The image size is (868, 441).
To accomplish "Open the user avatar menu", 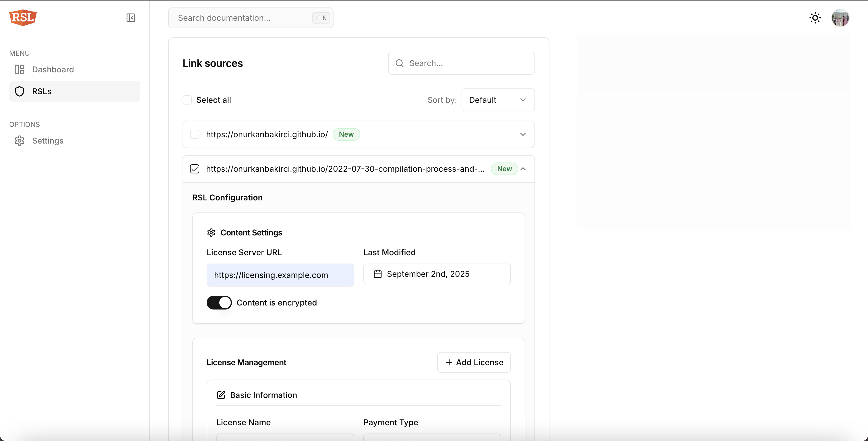I will click(x=840, y=18).
